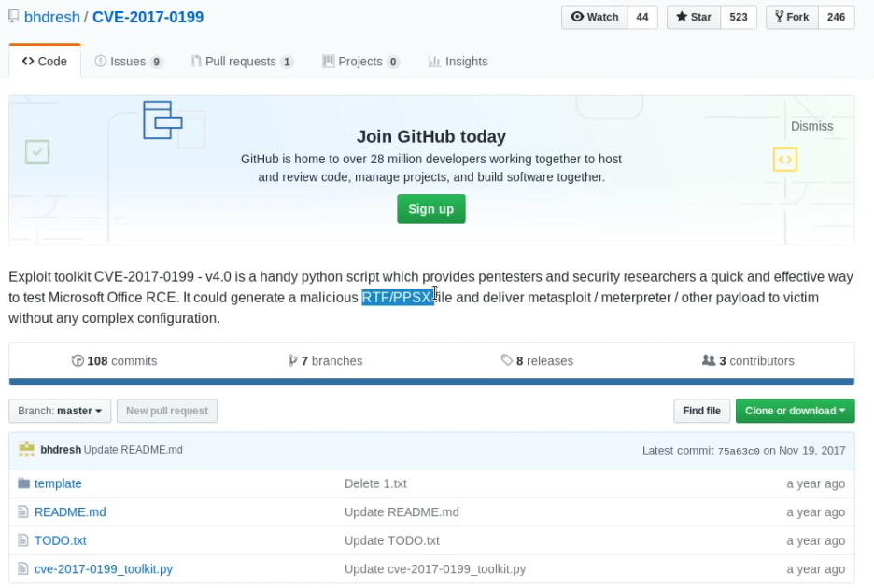This screenshot has height=588, width=874.
Task: Click the highlighted RTF/PPSX text
Action: coord(398,297)
